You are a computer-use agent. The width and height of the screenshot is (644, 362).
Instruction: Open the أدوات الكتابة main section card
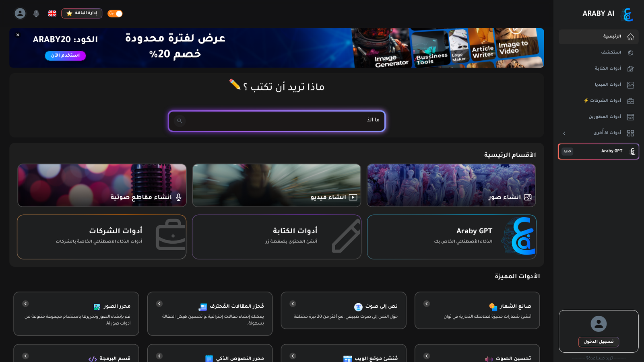pos(277,237)
